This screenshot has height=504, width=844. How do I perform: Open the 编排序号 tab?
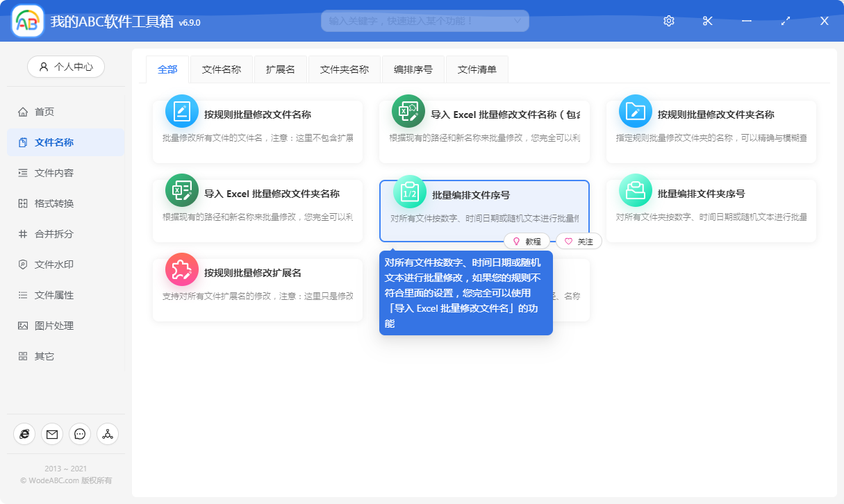[x=413, y=69]
